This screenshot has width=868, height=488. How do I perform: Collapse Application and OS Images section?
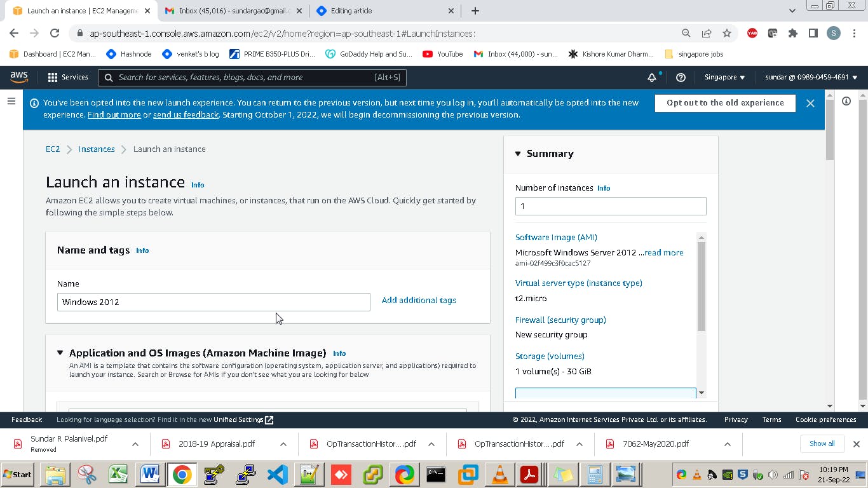60,353
